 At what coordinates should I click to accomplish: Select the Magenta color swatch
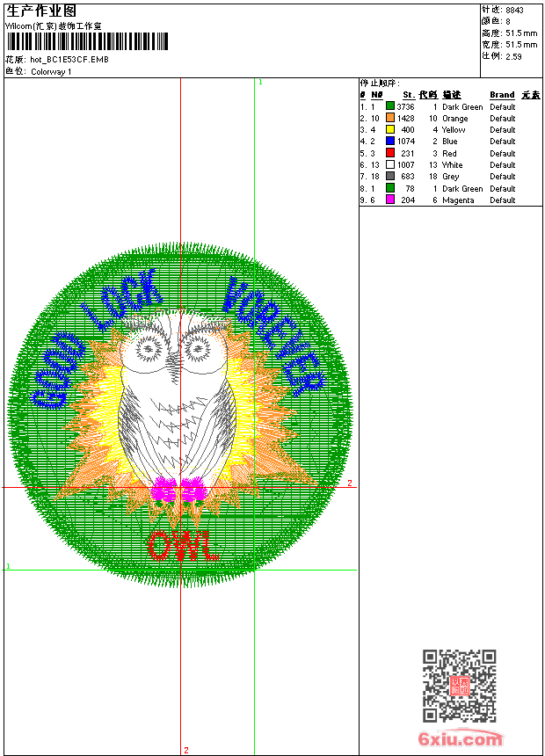click(390, 200)
